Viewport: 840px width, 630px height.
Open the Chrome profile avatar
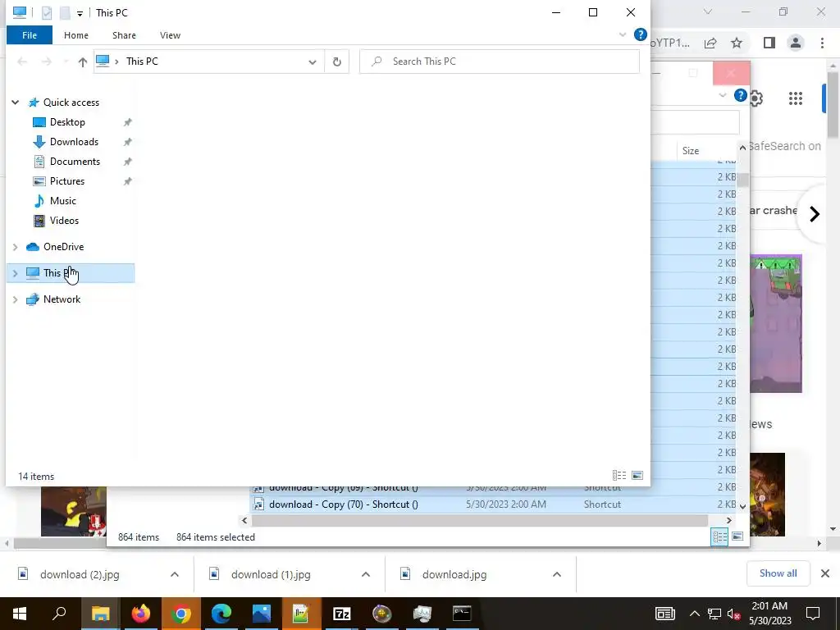pyautogui.click(x=796, y=43)
